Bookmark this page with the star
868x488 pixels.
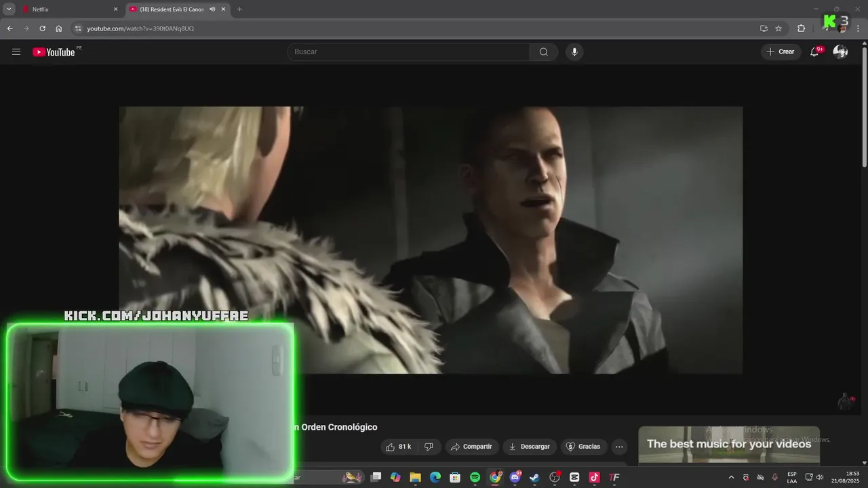click(x=778, y=28)
